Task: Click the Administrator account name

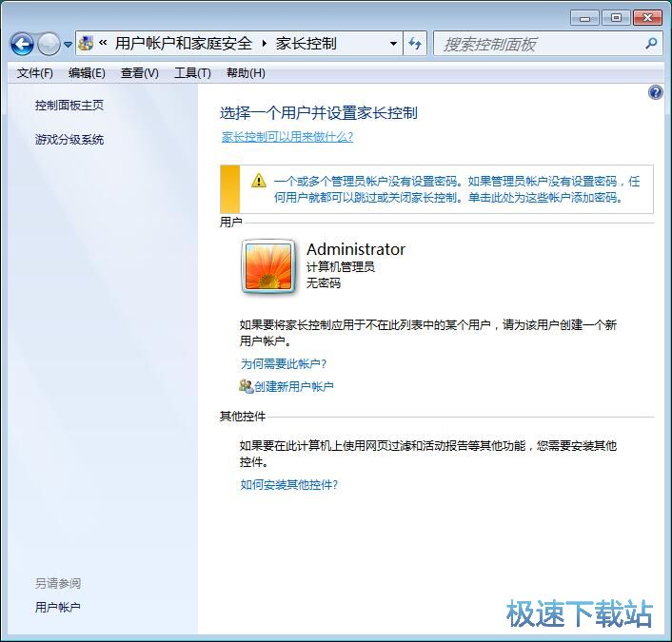Action: [x=356, y=249]
